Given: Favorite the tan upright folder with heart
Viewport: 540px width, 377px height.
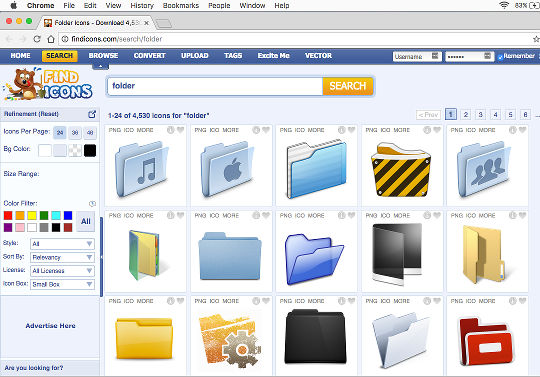Looking at the screenshot, I should pos(522,215).
